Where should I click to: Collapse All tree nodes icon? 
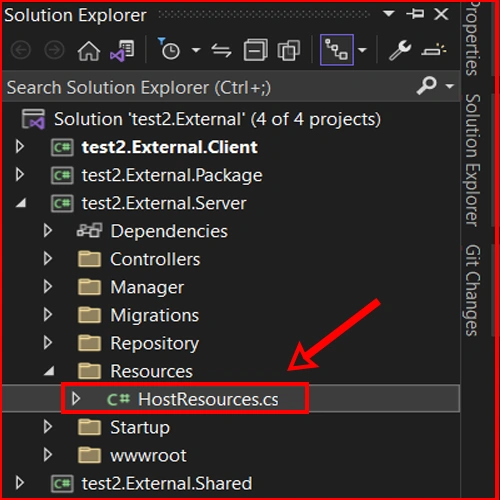click(255, 50)
